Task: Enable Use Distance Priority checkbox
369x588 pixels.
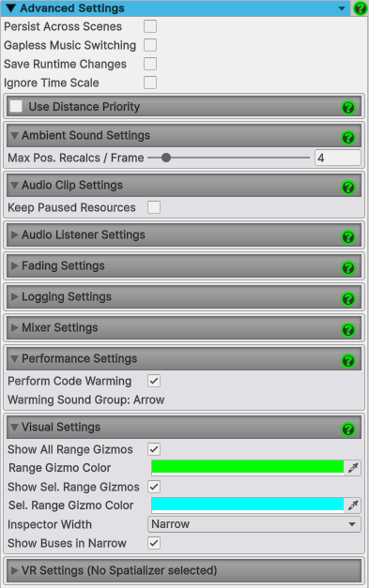Action: tap(16, 106)
